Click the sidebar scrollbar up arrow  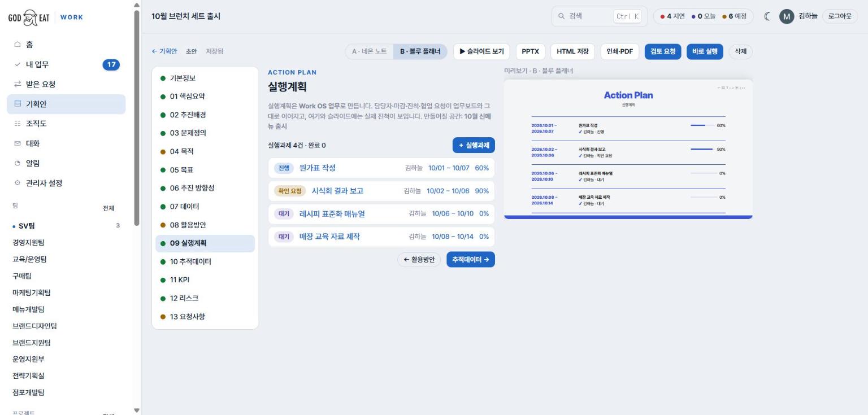[x=136, y=5]
